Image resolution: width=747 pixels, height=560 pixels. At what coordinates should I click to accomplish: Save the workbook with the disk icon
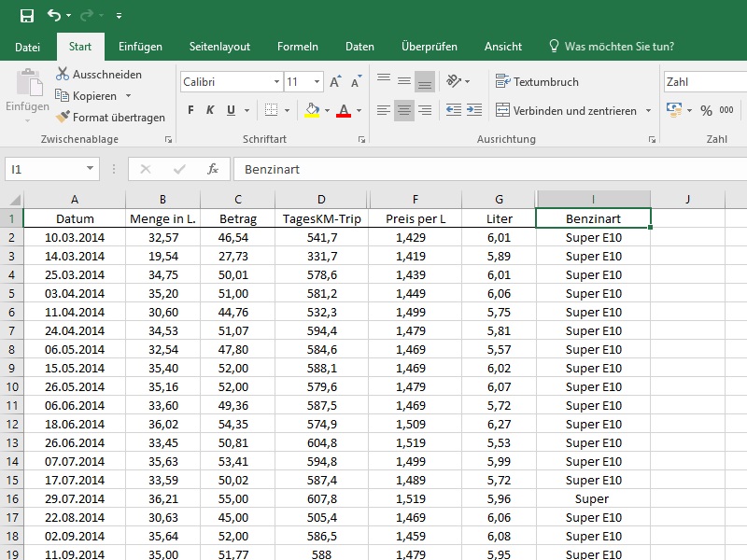pos(27,16)
